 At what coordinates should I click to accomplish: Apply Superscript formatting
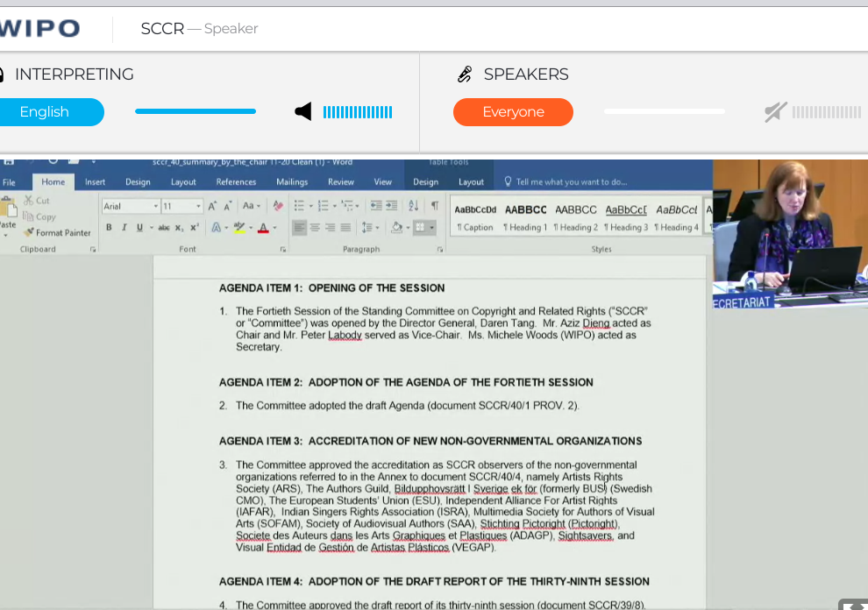click(195, 228)
